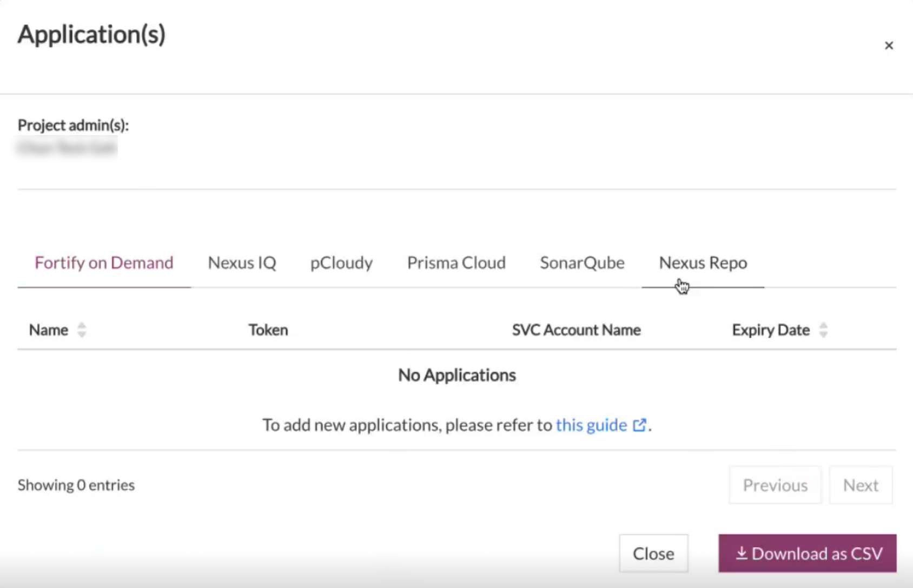Close the Application(s) dialog with X icon

tap(889, 46)
